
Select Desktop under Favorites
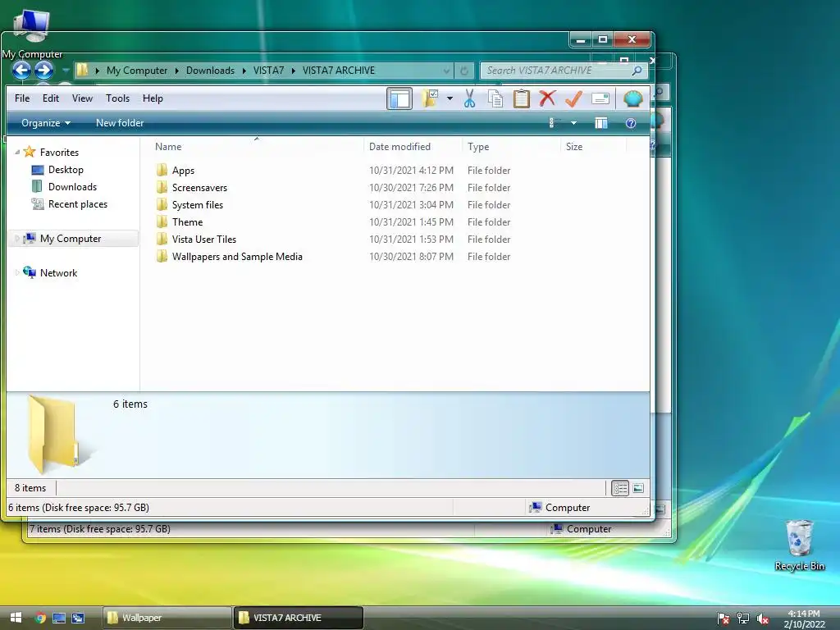click(x=66, y=169)
